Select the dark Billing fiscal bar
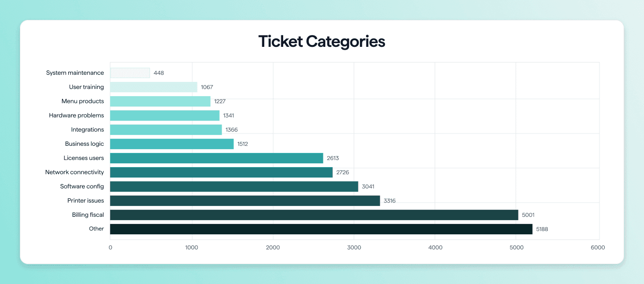The height and width of the screenshot is (284, 644). click(x=314, y=215)
